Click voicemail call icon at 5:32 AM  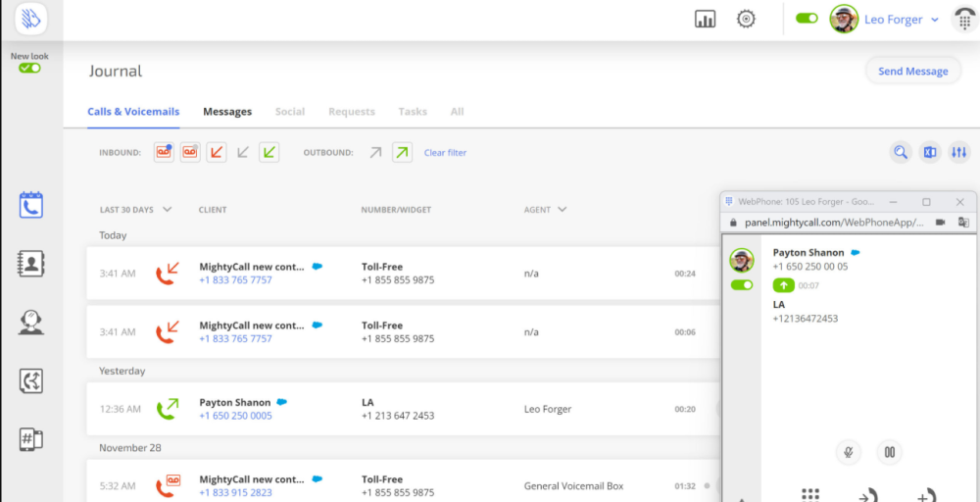pos(167,485)
